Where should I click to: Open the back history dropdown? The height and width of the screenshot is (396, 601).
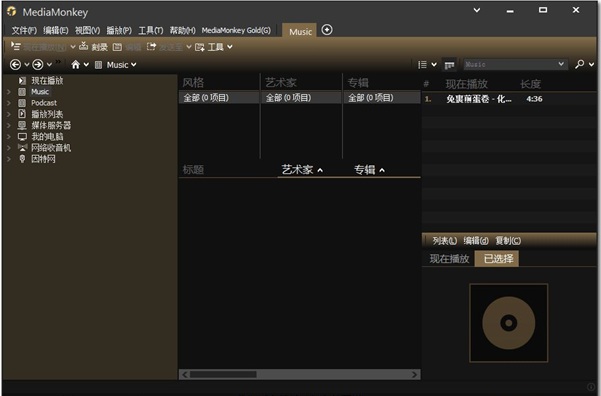(26, 64)
